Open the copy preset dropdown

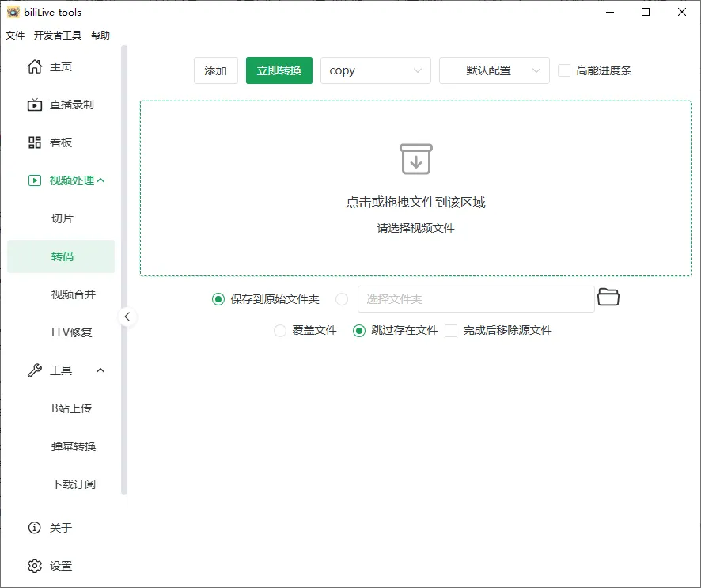pos(375,70)
